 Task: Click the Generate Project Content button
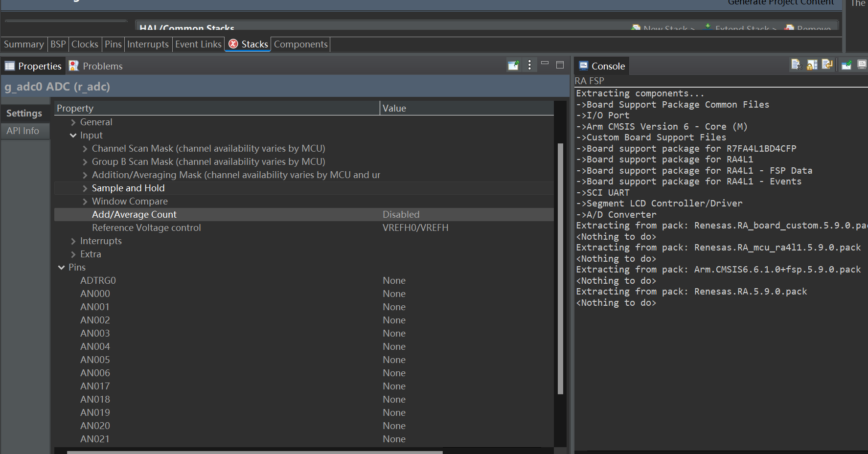pyautogui.click(x=780, y=2)
